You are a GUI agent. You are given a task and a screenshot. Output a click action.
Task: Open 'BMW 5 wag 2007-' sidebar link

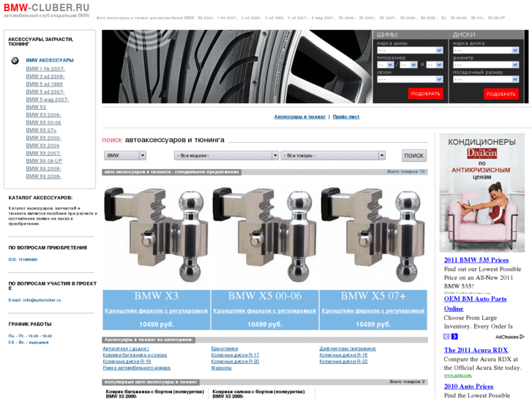coord(48,100)
